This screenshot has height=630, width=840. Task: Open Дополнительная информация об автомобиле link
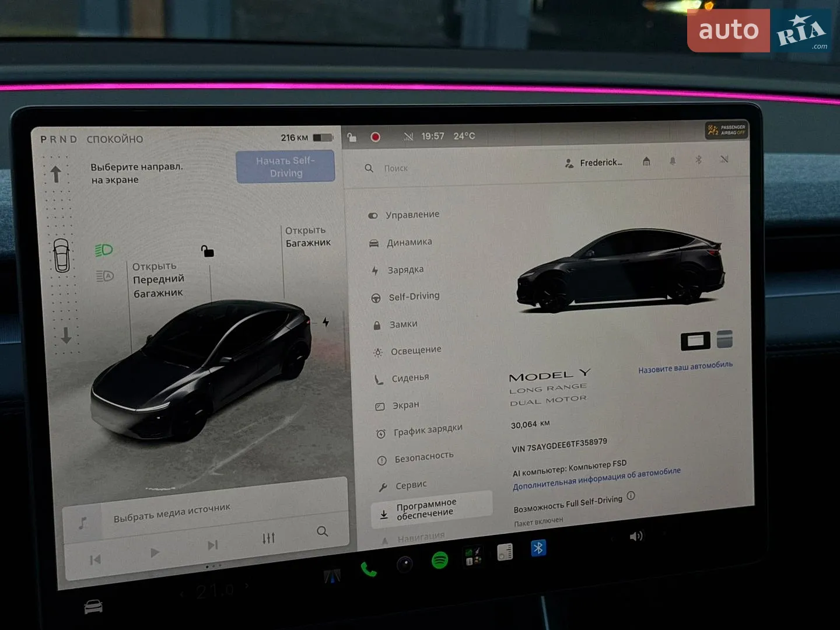[x=597, y=479]
